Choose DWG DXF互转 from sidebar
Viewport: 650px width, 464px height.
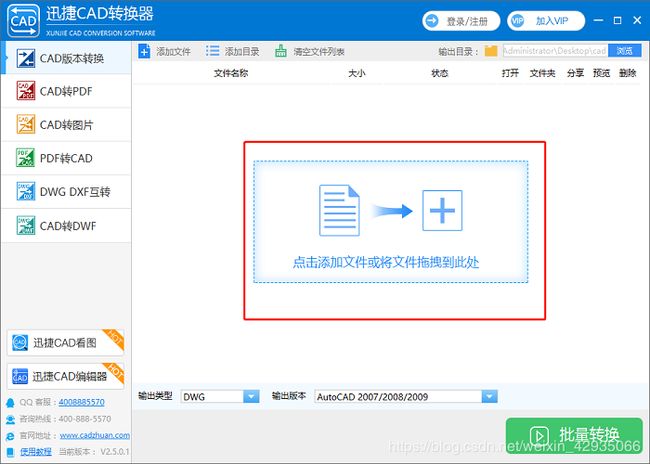[x=66, y=192]
